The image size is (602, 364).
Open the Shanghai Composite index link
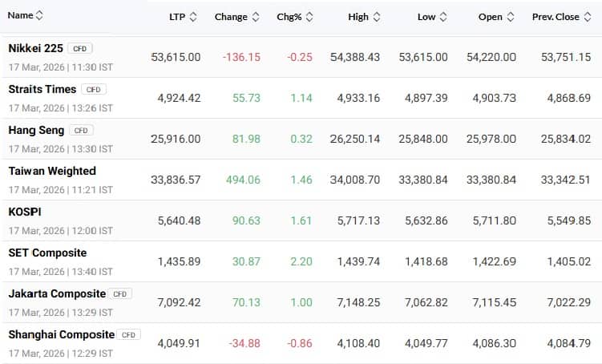point(62,334)
